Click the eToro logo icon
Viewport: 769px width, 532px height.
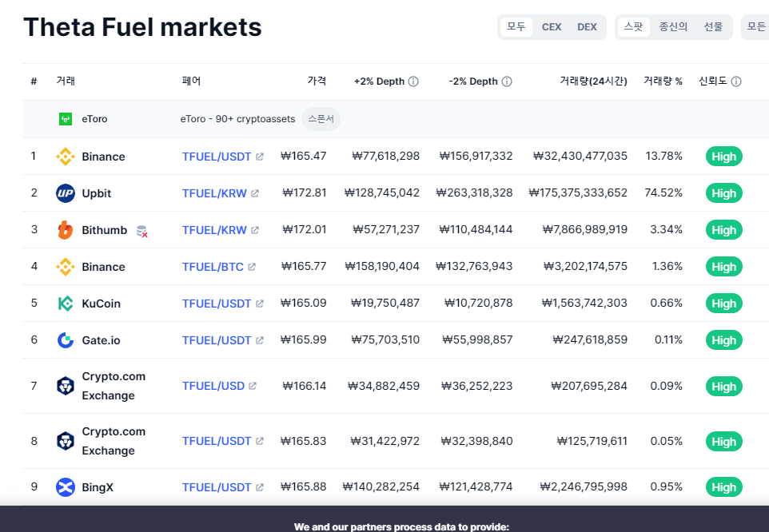click(x=66, y=119)
